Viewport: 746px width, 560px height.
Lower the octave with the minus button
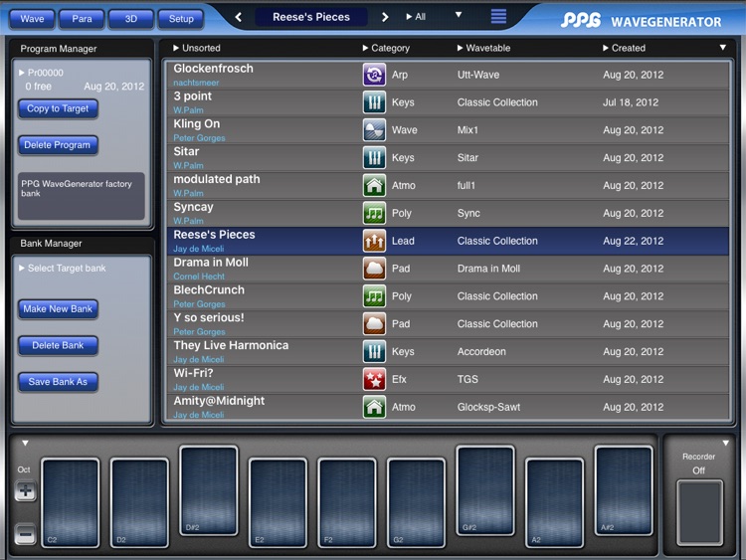pyautogui.click(x=25, y=534)
